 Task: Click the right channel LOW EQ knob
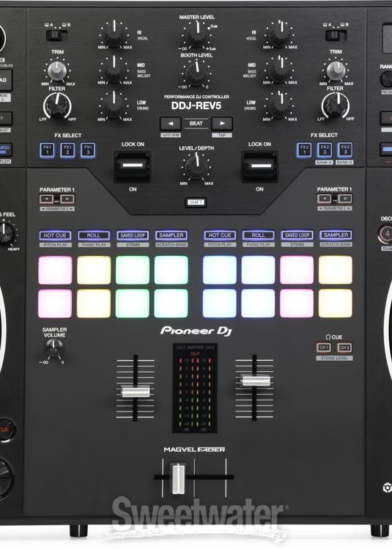279,106
